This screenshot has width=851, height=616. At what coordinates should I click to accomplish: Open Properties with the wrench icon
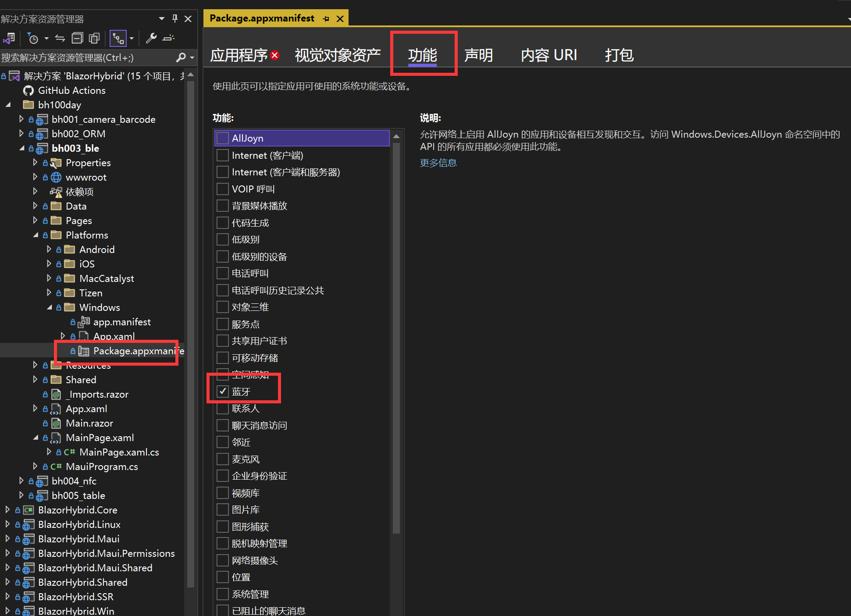(x=151, y=39)
